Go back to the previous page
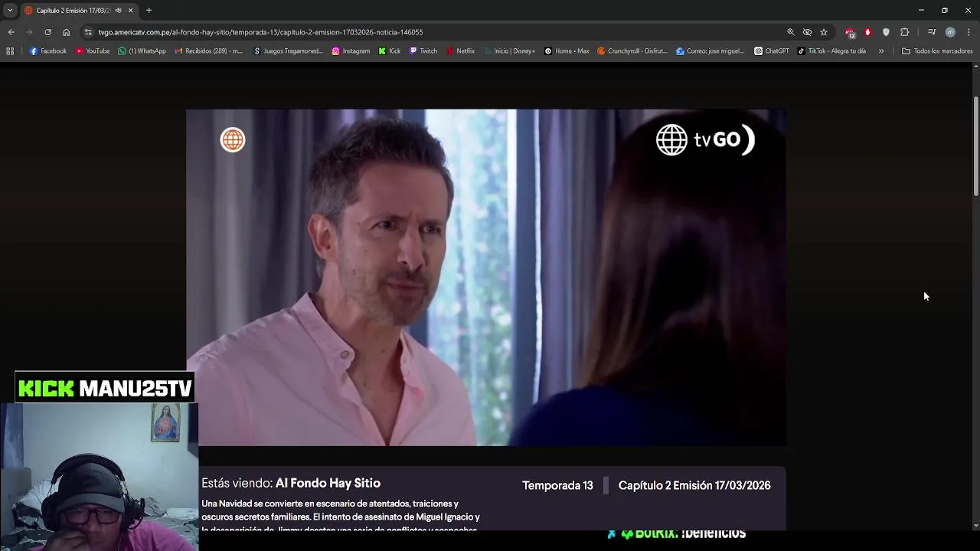980x551 pixels. click(x=11, y=32)
